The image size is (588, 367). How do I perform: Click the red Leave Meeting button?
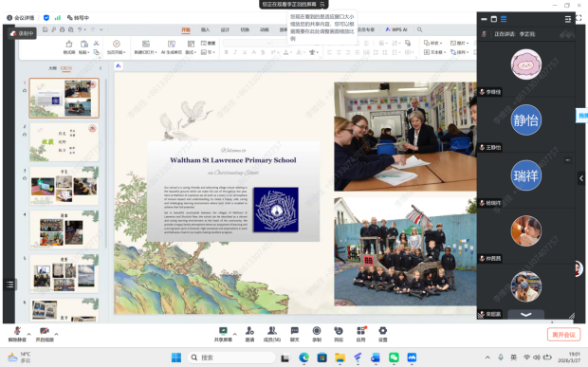tap(563, 335)
